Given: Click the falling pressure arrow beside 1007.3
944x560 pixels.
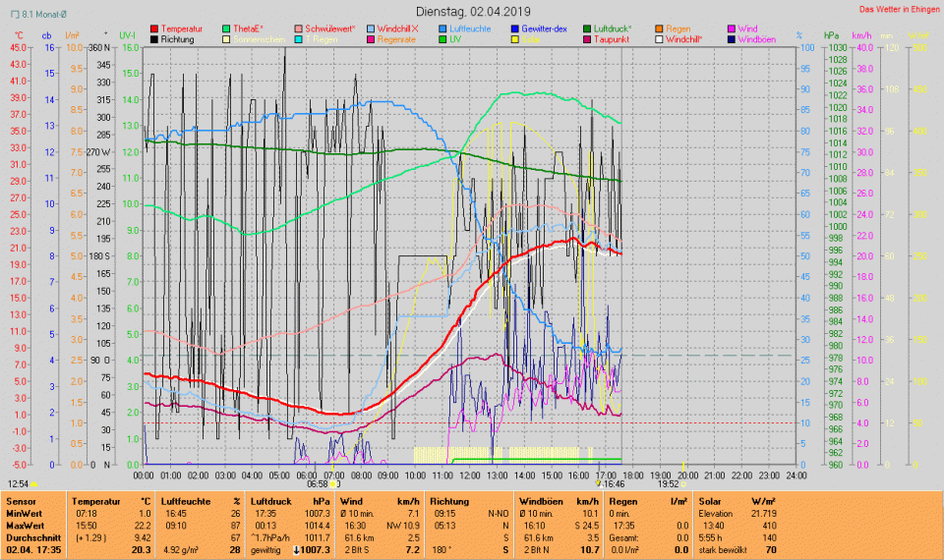Looking at the screenshot, I should (x=298, y=549).
